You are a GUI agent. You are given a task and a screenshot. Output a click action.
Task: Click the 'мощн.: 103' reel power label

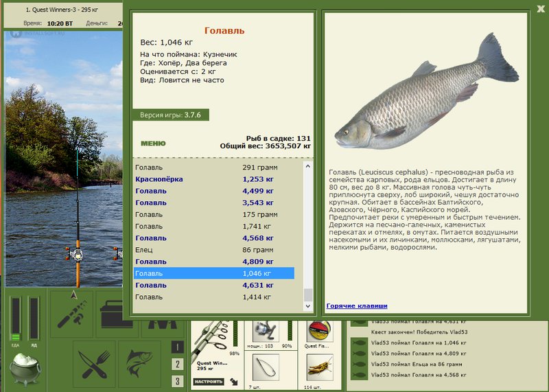pos(260,346)
